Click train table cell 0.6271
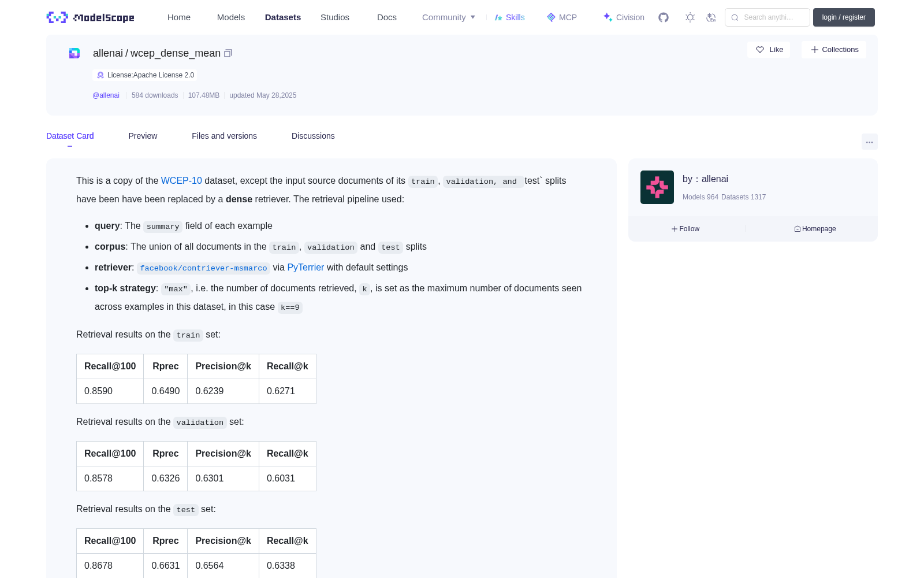924x578 pixels. [288, 391]
